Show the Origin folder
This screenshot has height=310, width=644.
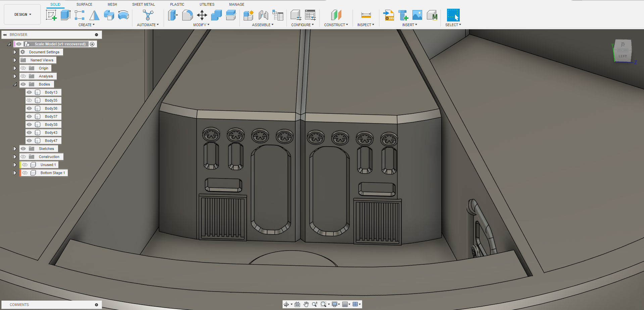click(23, 68)
